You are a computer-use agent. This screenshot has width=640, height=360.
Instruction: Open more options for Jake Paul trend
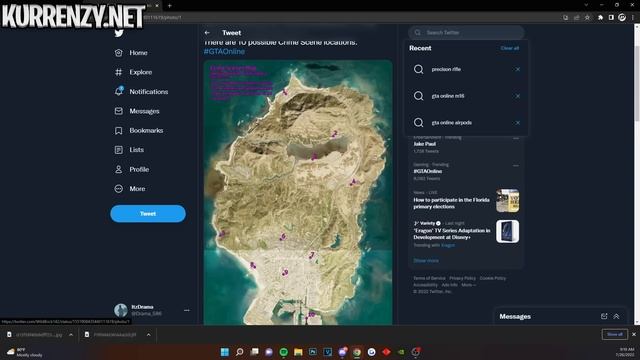pos(516,138)
